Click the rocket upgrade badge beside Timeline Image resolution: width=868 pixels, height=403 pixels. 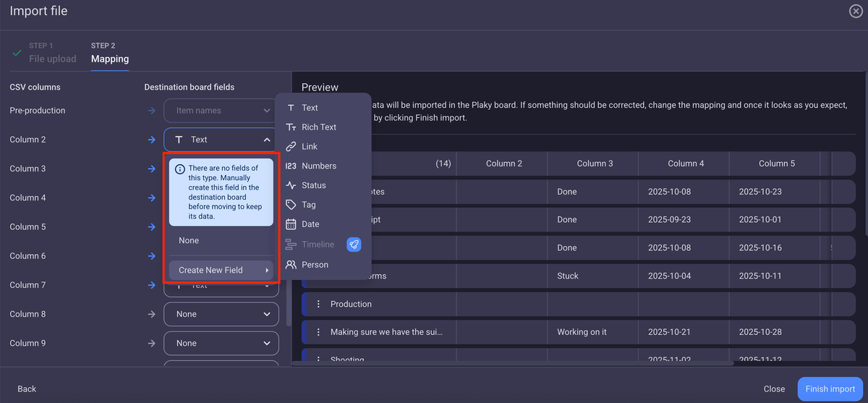click(x=354, y=245)
